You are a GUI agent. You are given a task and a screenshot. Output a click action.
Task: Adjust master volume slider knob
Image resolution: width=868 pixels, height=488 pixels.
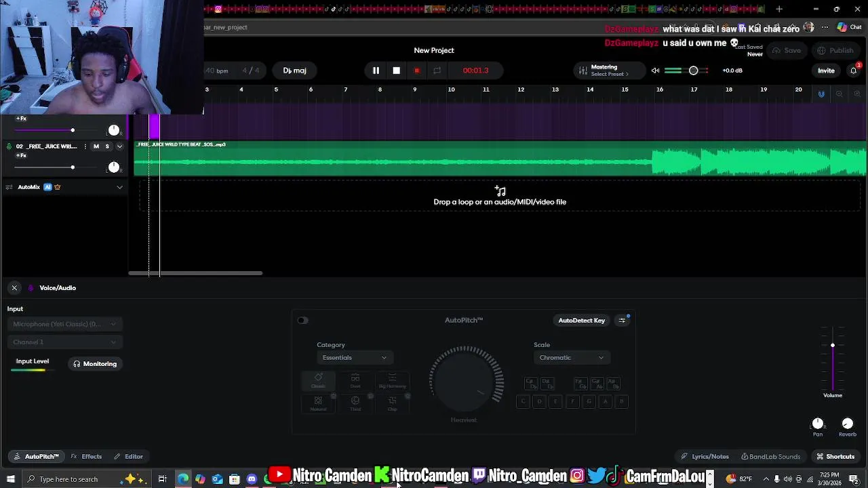(693, 70)
